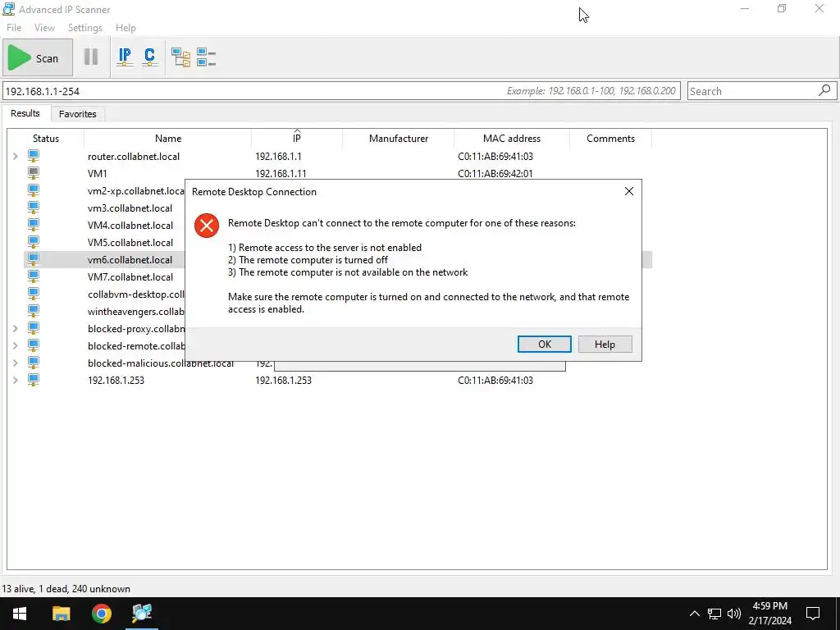
Task: Click the VM1 dead computer icon
Action: tap(34, 173)
